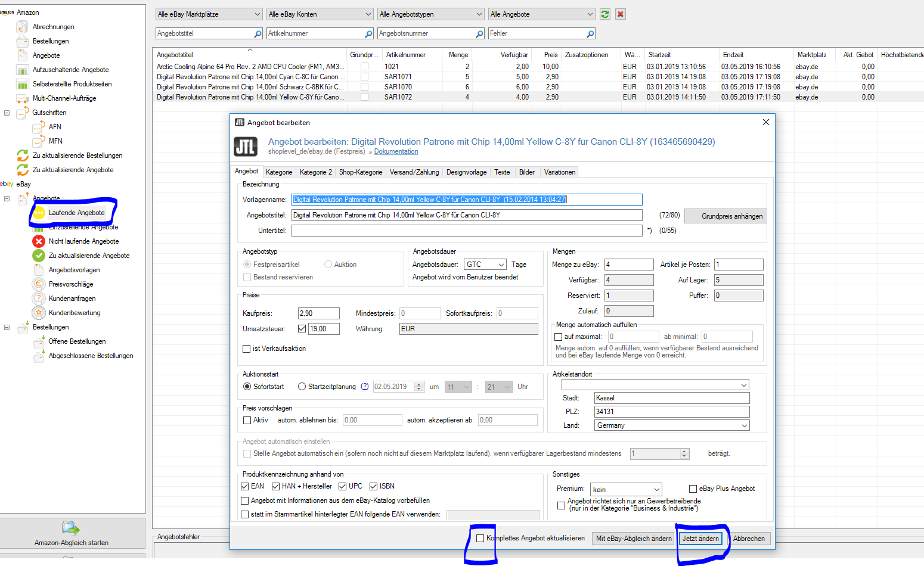
Task: Open Premium kein dropdown
Action: point(626,490)
